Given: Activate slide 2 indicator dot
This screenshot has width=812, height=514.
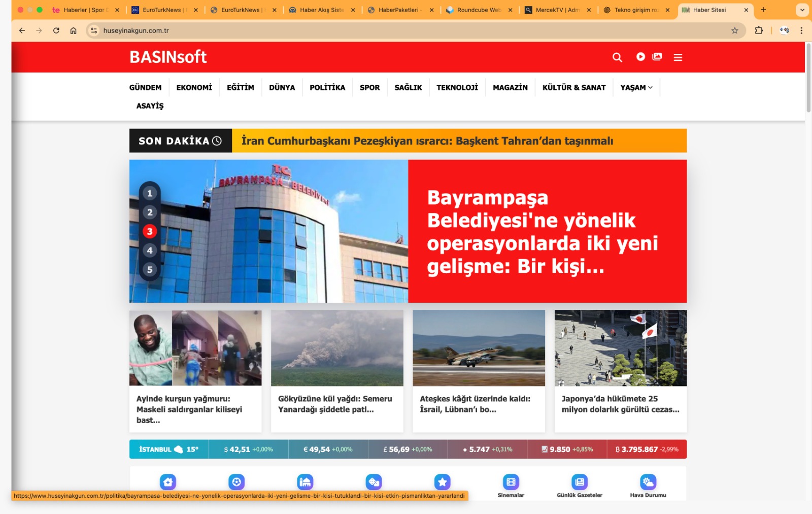Looking at the screenshot, I should [x=149, y=212].
